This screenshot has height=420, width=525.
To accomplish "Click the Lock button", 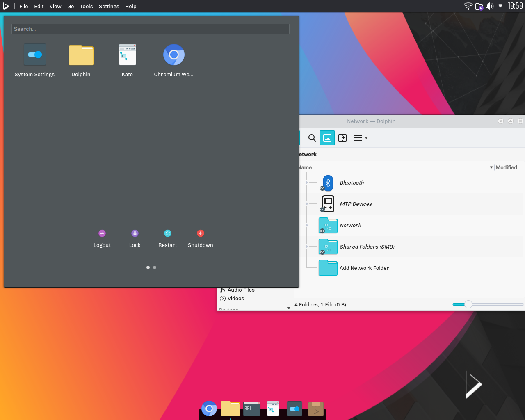I will [135, 238].
